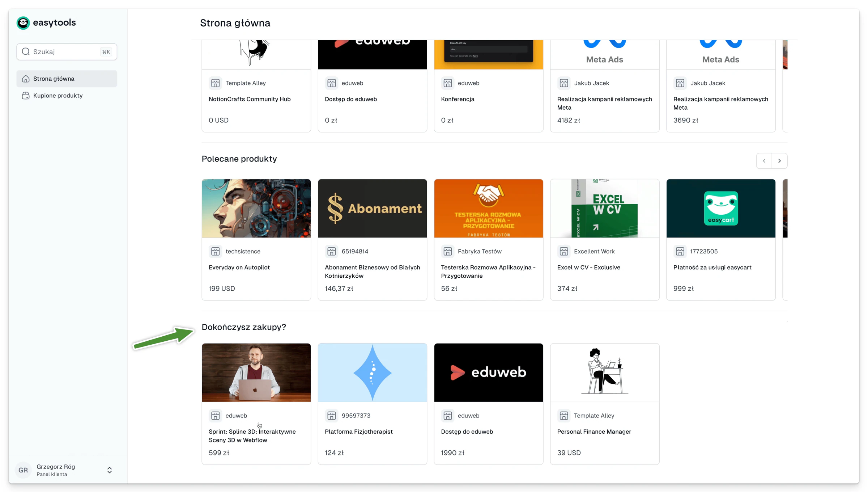Viewport: 868px width, 492px height.
Task: Show next Polecane produkty with right chevron
Action: [x=779, y=161]
